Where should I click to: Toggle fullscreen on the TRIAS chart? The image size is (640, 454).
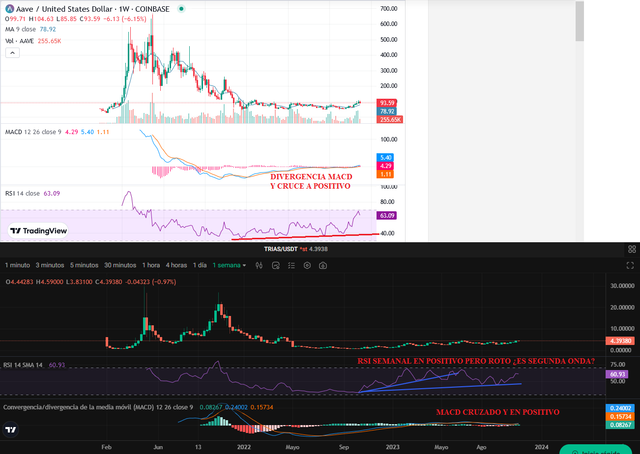tap(630, 265)
